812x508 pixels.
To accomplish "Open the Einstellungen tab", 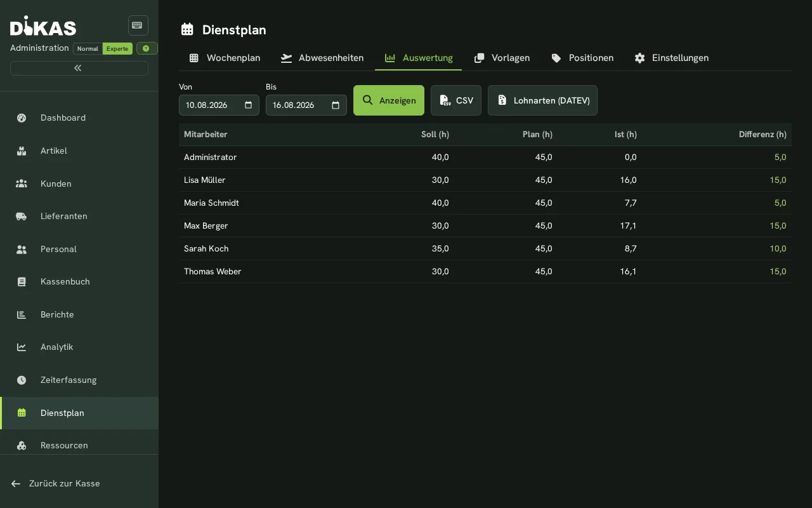I will [x=671, y=58].
